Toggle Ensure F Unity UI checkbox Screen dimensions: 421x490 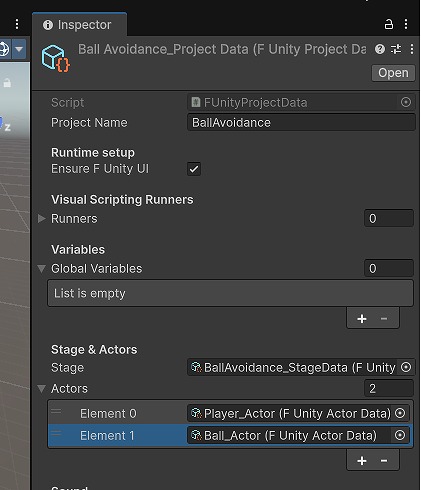point(194,169)
